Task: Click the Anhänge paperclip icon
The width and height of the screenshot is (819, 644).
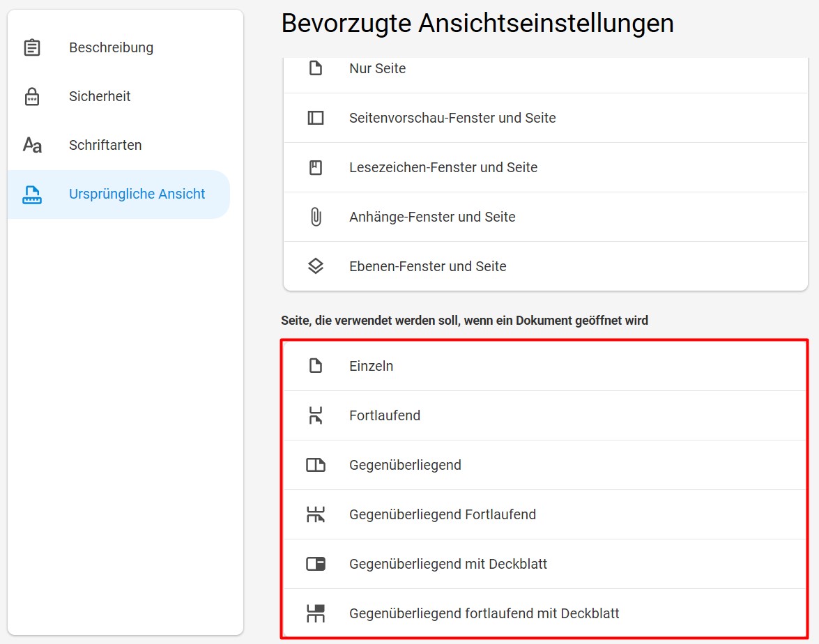Action: [x=316, y=216]
